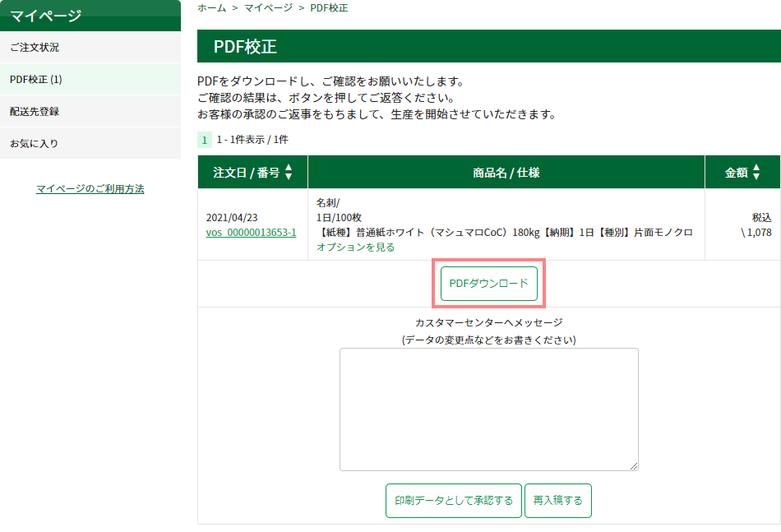Image resolution: width=781 pixels, height=532 pixels.
Task: Go to 配送先登録 in the sidebar
Action: pos(35,111)
